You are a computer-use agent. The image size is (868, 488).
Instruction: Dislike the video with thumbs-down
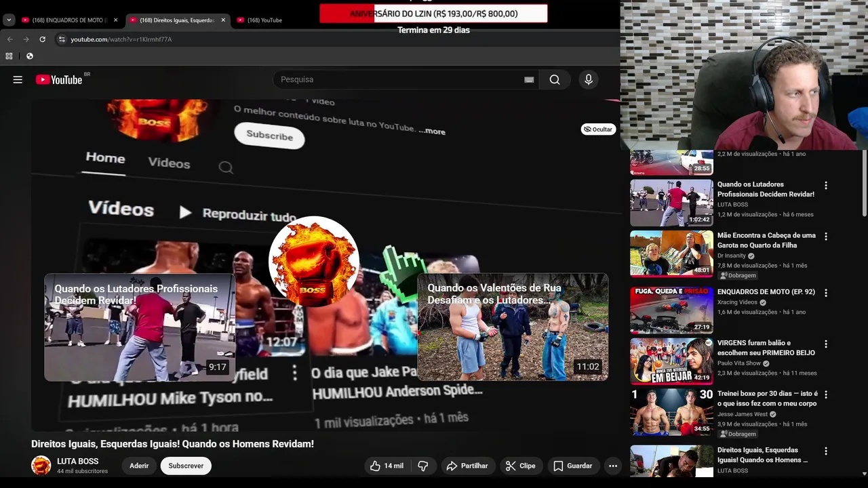pyautogui.click(x=422, y=466)
